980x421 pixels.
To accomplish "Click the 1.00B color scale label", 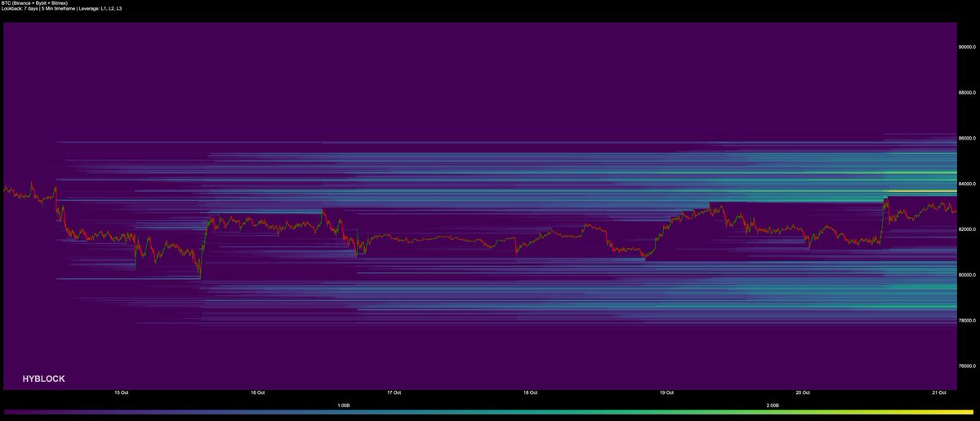I will click(343, 405).
